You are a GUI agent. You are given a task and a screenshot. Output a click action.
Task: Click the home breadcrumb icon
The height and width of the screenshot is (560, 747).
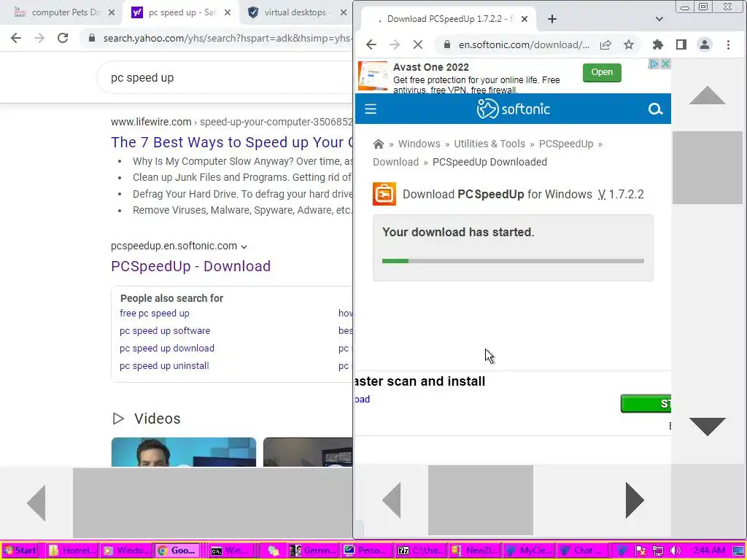[x=379, y=144]
